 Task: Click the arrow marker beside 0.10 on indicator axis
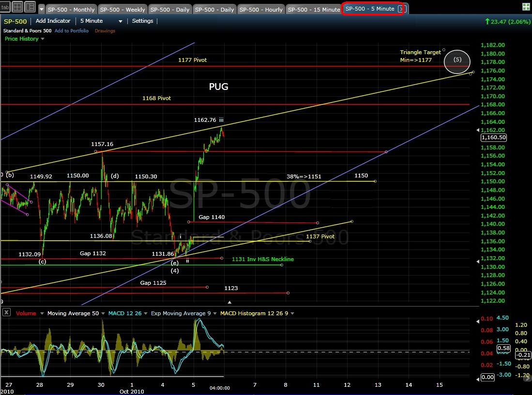478,321
